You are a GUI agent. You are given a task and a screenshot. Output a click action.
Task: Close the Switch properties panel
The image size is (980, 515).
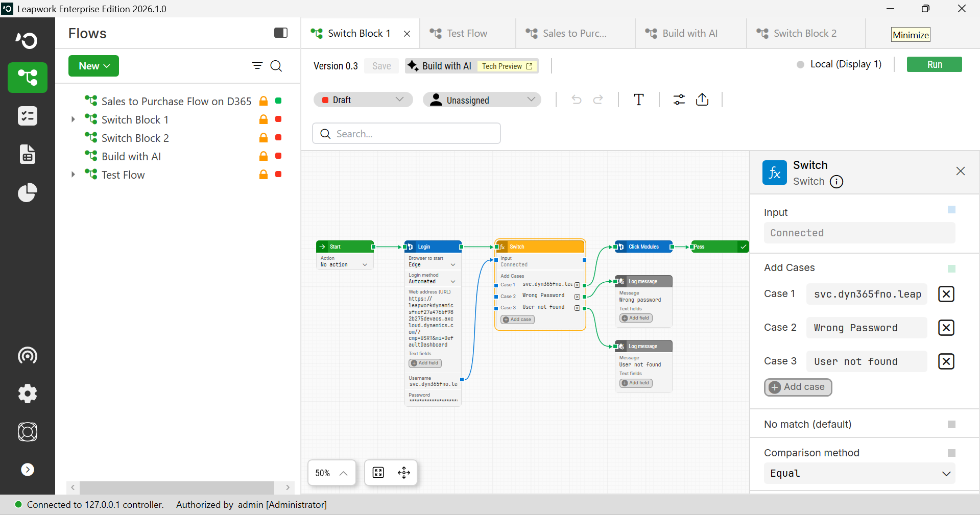(x=961, y=171)
